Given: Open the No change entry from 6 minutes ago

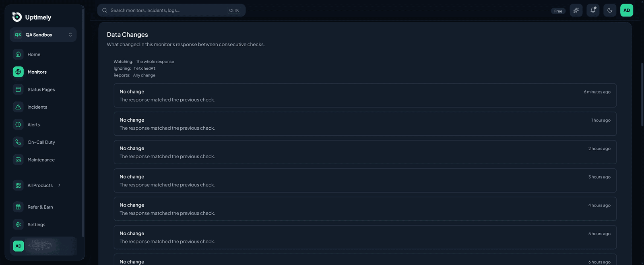Looking at the screenshot, I should 365,95.
